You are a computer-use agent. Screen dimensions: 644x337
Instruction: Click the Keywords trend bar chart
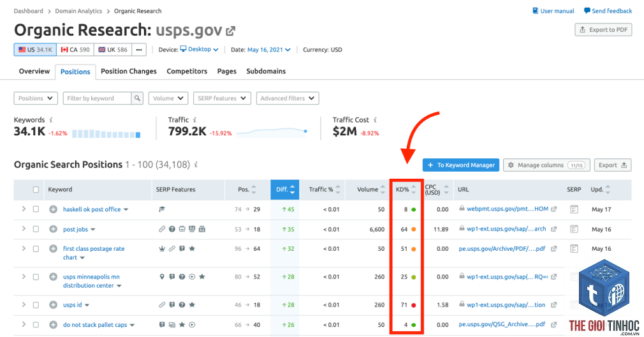pos(106,133)
